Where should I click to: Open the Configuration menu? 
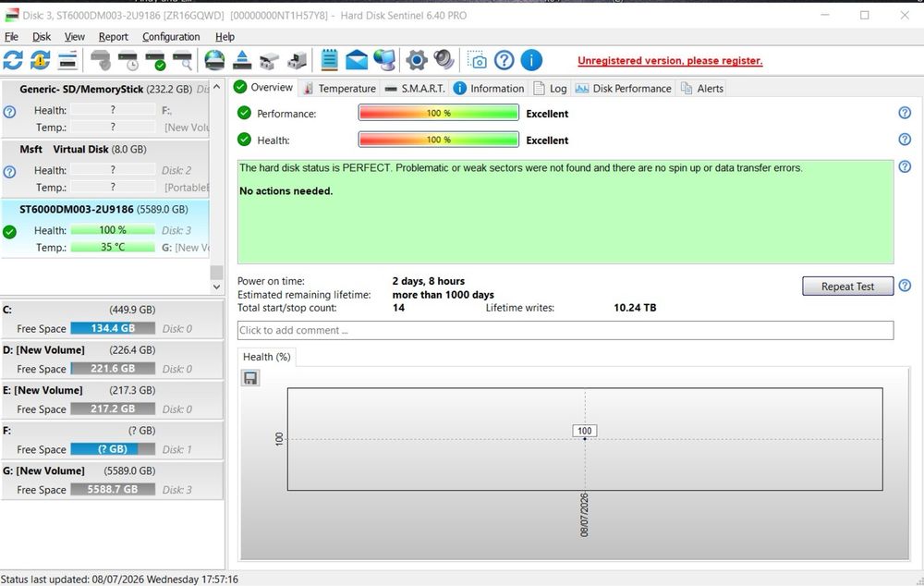coord(171,37)
